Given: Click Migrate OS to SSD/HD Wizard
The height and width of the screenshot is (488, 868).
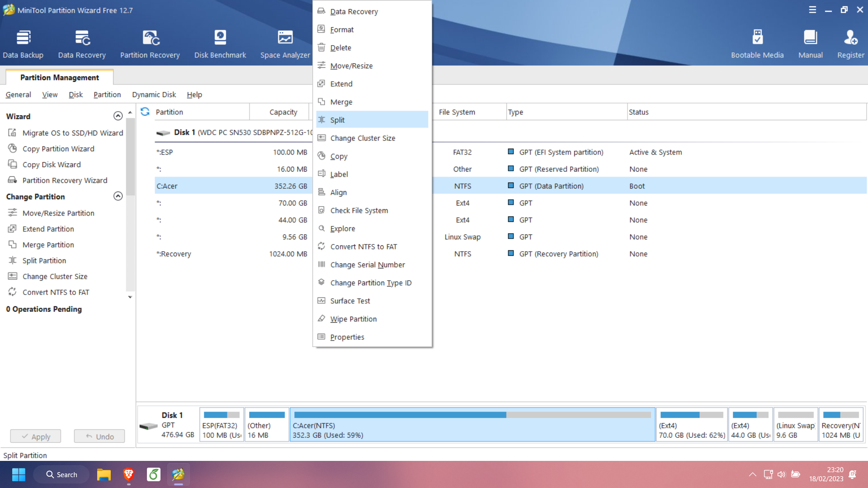Looking at the screenshot, I should pos(72,133).
